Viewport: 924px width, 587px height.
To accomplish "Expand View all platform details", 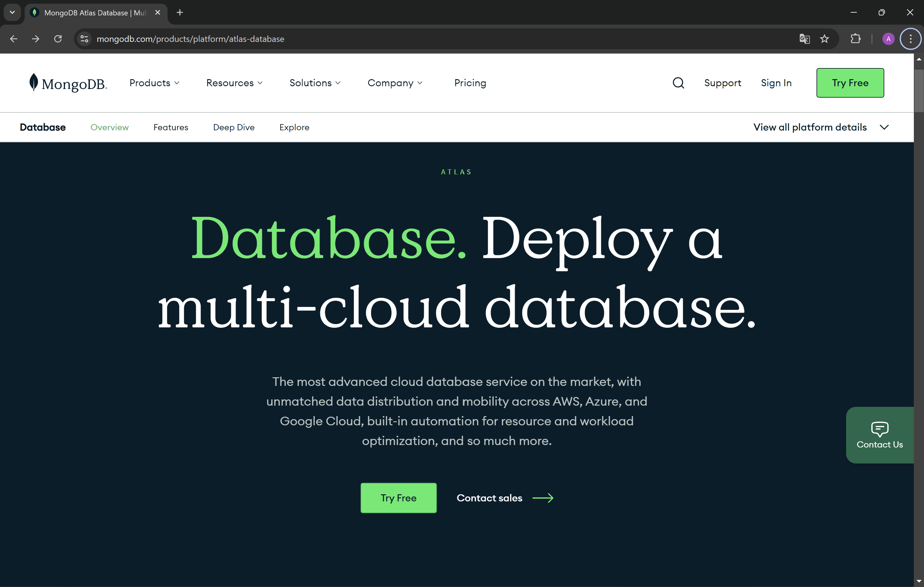I will click(x=821, y=128).
